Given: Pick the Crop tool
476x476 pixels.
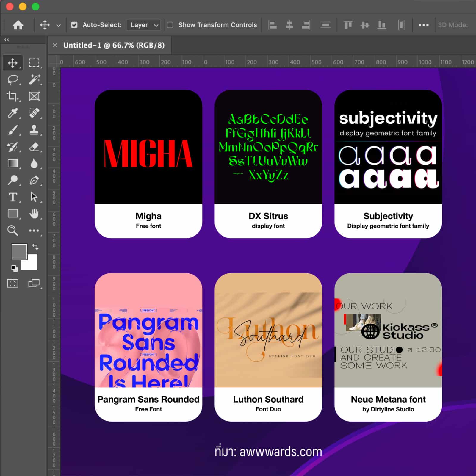Looking at the screenshot, I should point(12,96).
